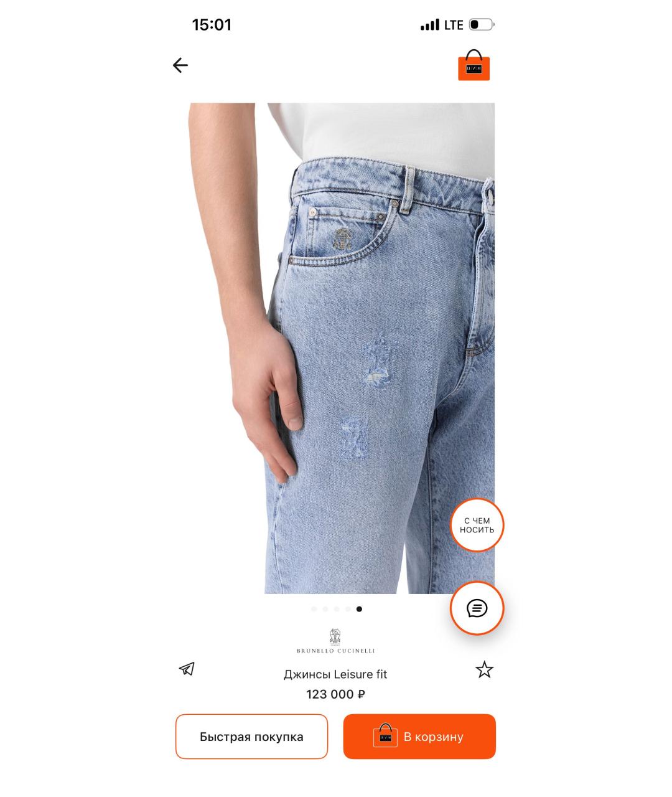Screen dimensions: 672x797
Task: Select the second image pagination dot
Action: (x=325, y=609)
